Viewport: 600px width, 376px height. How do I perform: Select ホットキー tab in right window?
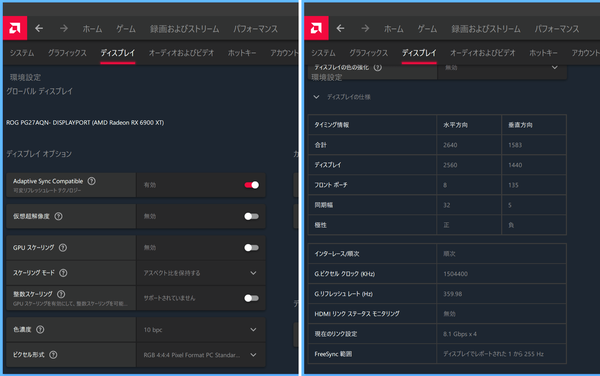point(543,53)
